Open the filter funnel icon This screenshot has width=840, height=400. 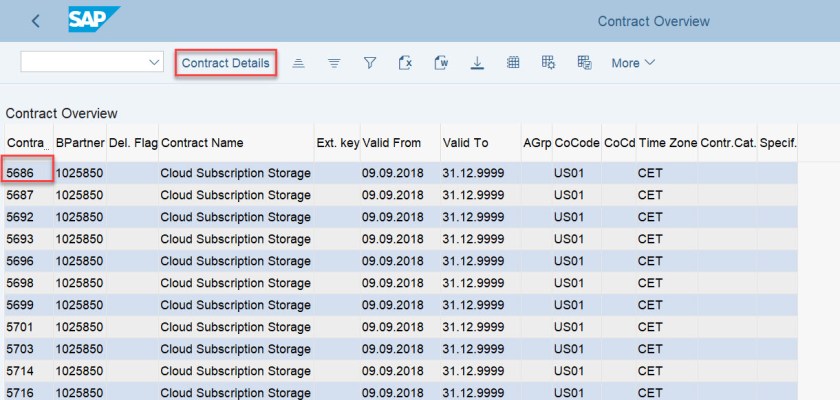[369, 63]
